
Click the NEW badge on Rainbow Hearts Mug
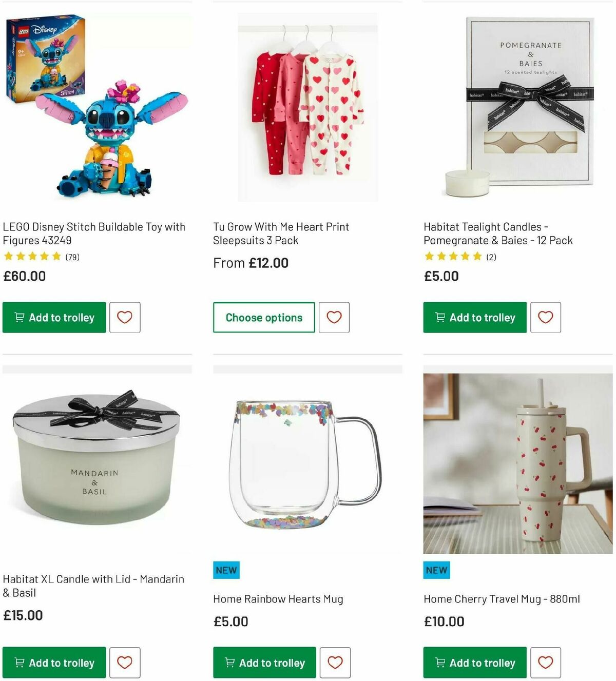coord(226,570)
